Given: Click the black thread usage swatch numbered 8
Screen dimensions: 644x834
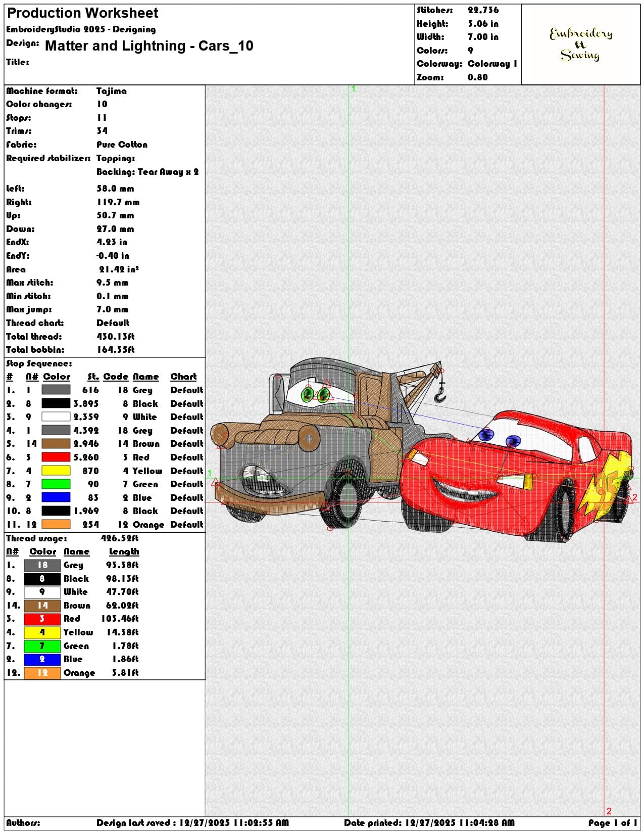Looking at the screenshot, I should 42,579.
